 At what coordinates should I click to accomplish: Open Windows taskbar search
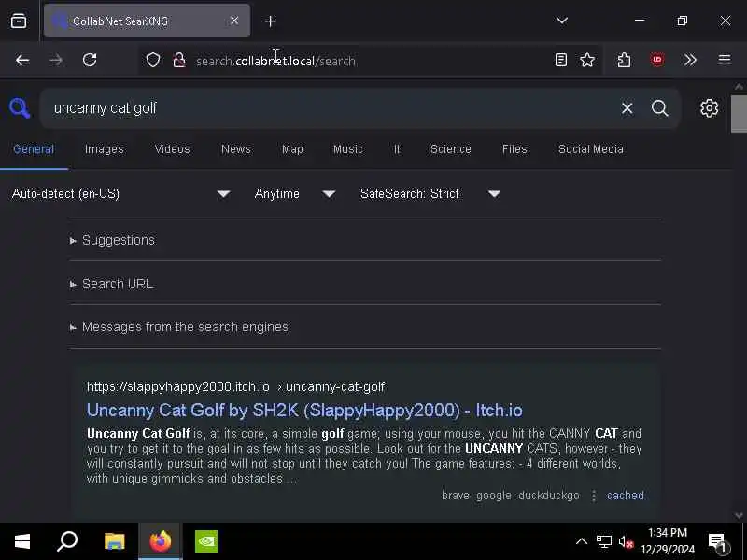click(x=67, y=541)
